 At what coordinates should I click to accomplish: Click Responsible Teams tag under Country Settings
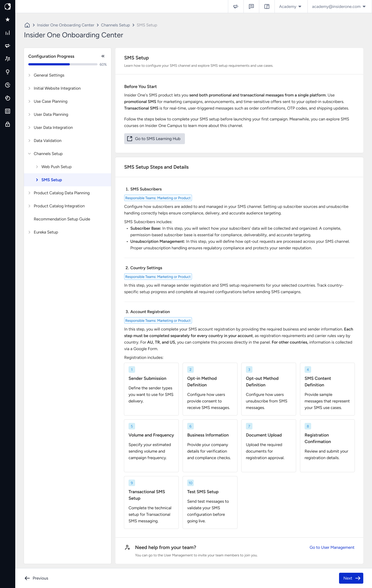pyautogui.click(x=158, y=277)
